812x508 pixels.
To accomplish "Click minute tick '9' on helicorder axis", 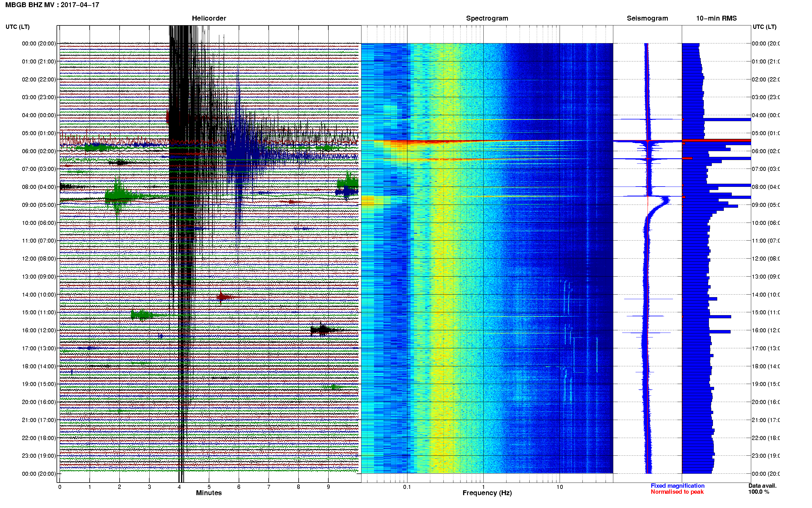I will (x=328, y=487).
